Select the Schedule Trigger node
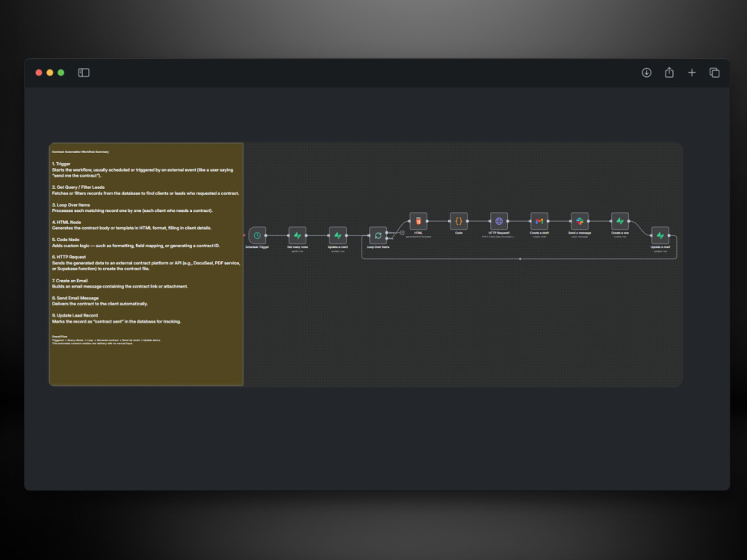 click(x=257, y=235)
